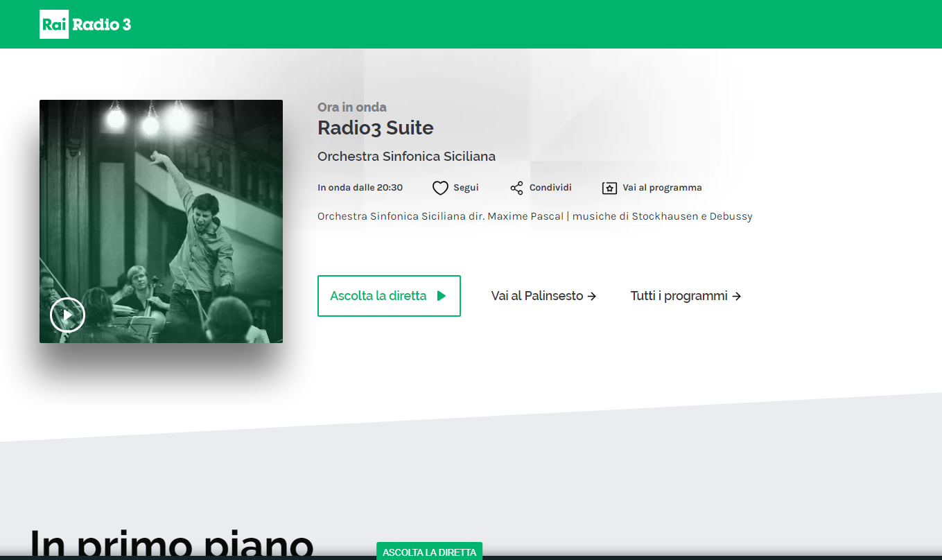The image size is (942, 560).
Task: Click the Segui label
Action: point(466,188)
